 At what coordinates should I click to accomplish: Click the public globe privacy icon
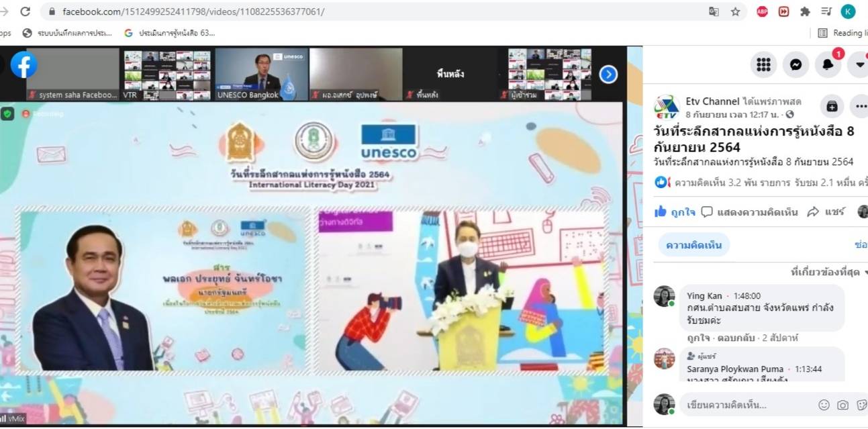[789, 114]
